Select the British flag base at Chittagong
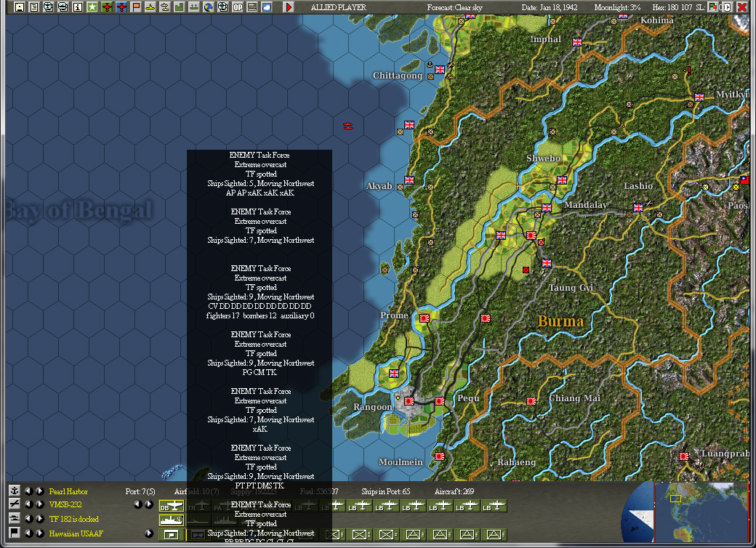This screenshot has height=548, width=756. (440, 69)
